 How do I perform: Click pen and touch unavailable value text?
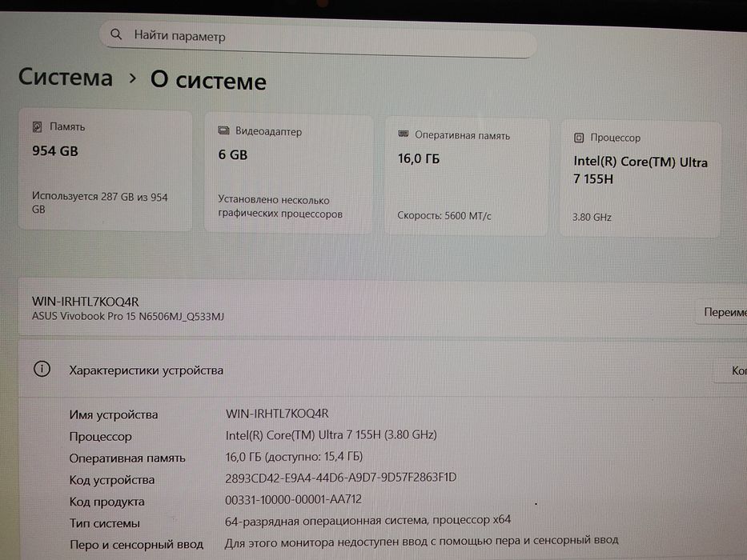[x=422, y=541]
